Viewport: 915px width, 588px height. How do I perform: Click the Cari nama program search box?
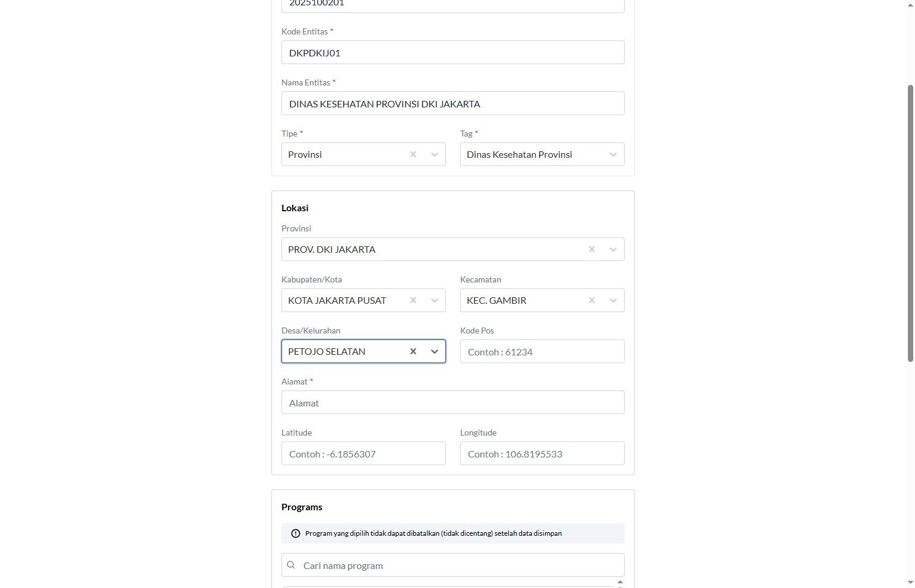(x=460, y=565)
